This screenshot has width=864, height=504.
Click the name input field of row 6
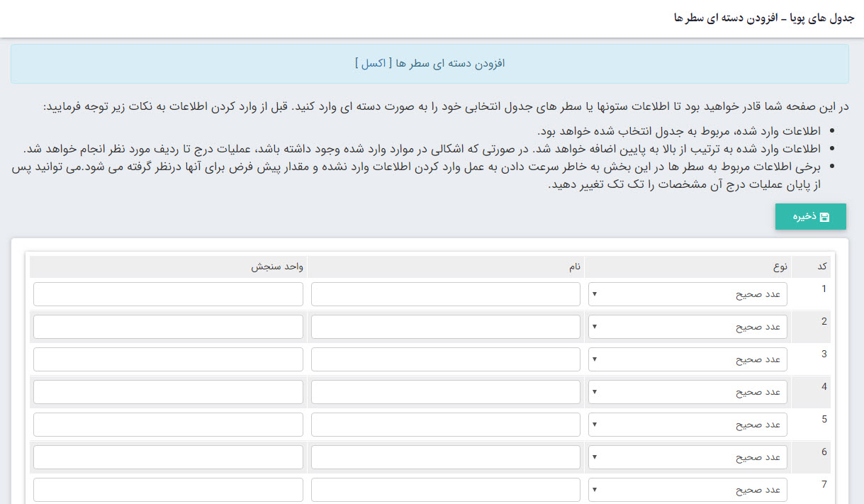point(445,457)
